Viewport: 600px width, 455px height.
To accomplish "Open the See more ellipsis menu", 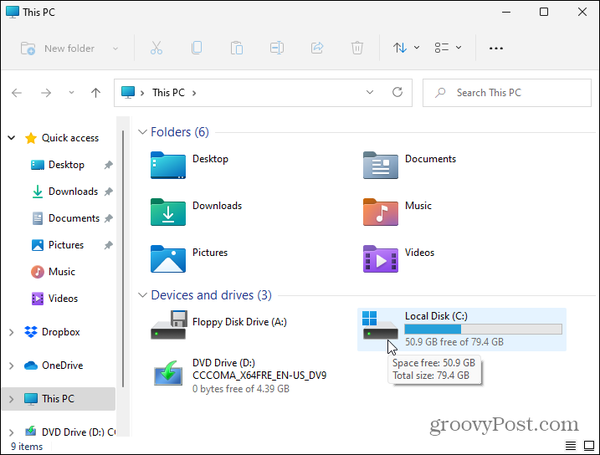I will pos(496,48).
